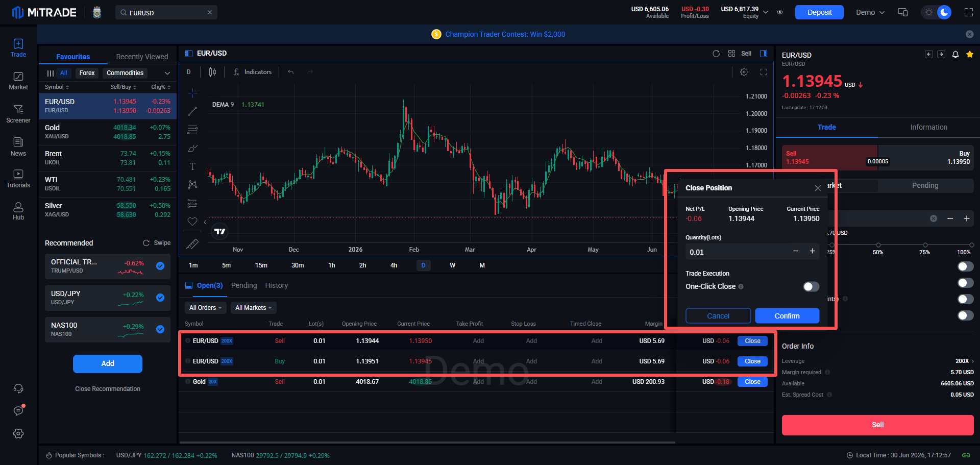Open the Screener from the sidebar
980x465 pixels.
[x=18, y=114]
